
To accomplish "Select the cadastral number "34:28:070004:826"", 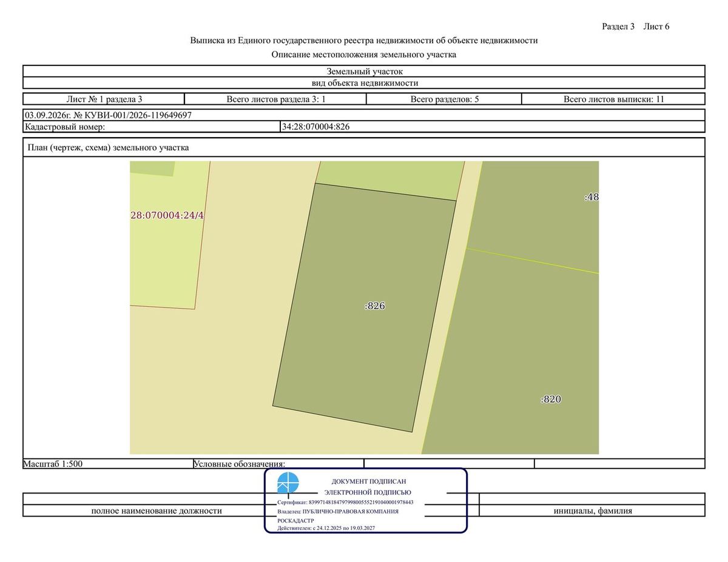I will click(316, 127).
